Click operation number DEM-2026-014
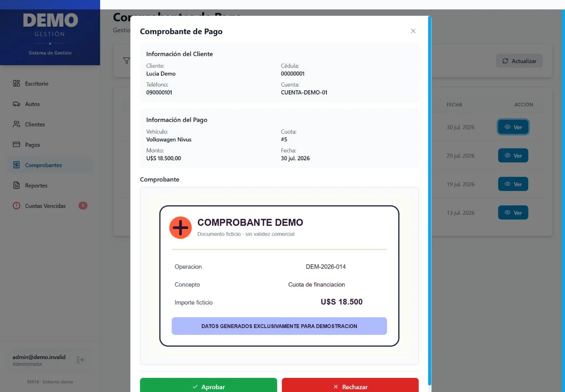 (x=326, y=267)
